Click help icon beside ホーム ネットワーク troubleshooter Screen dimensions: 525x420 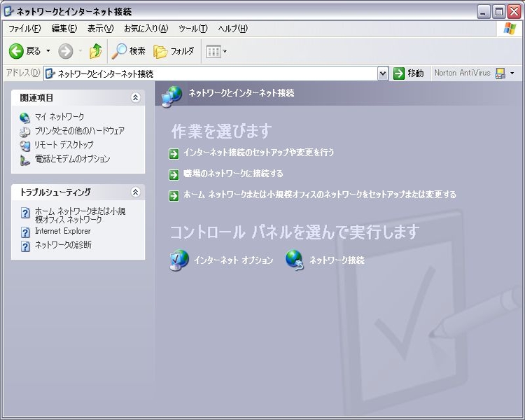tap(25, 213)
